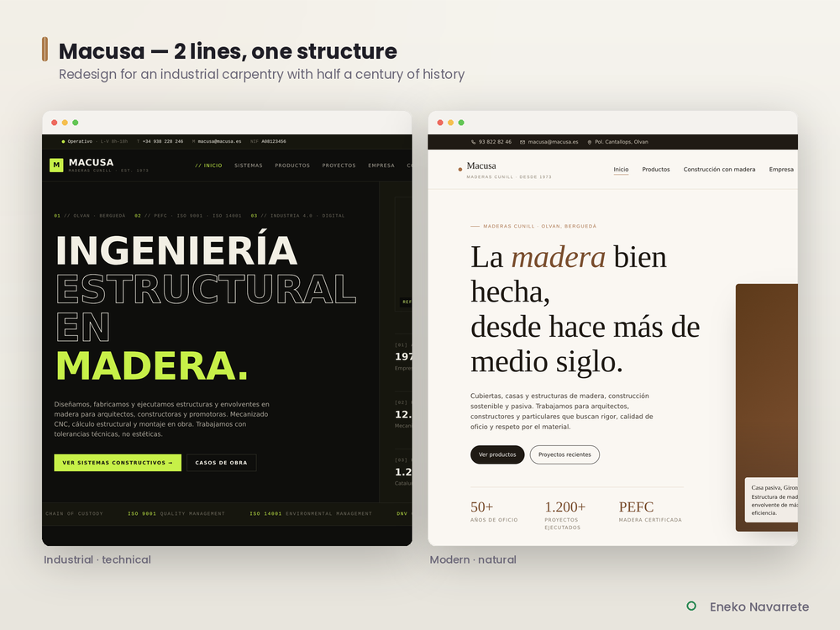
Task: Click the envelope icon beside macusa@macusa.es in light mockup
Action: pos(522,142)
